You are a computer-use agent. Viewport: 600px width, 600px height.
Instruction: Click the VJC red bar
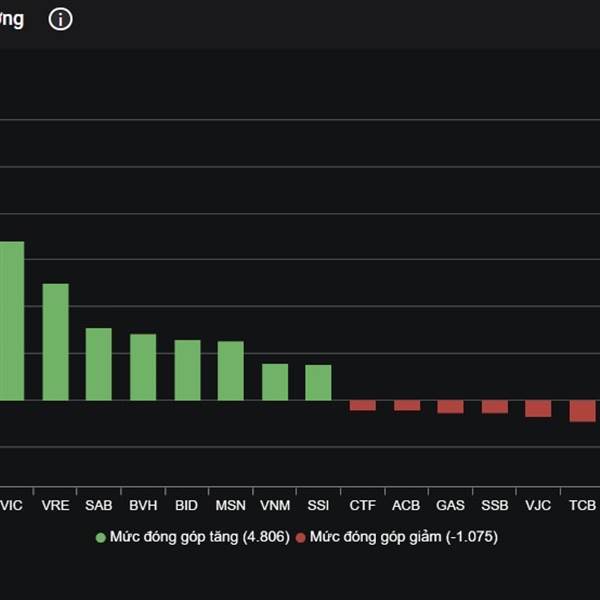(538, 408)
